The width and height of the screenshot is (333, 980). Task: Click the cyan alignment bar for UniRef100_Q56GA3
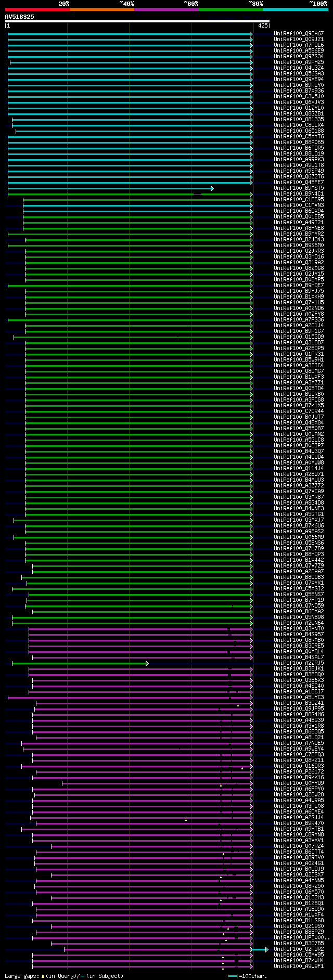point(130,74)
